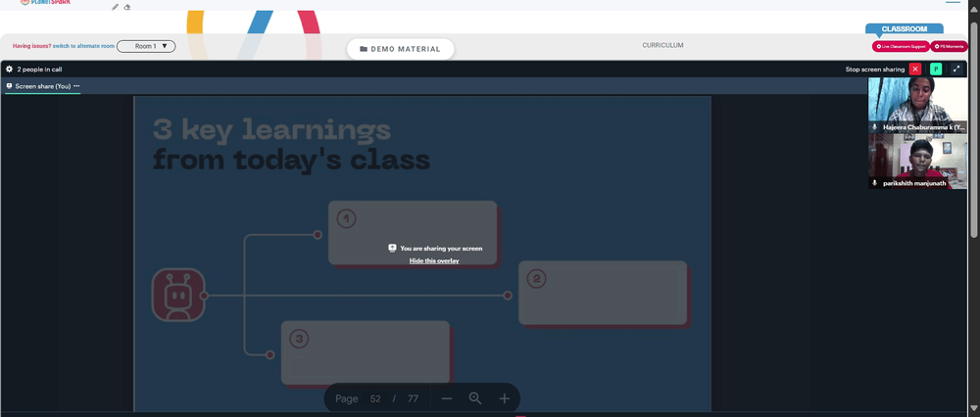This screenshot has width=980, height=417.
Task: Select the Screen share (You) tab
Action: coord(42,86)
